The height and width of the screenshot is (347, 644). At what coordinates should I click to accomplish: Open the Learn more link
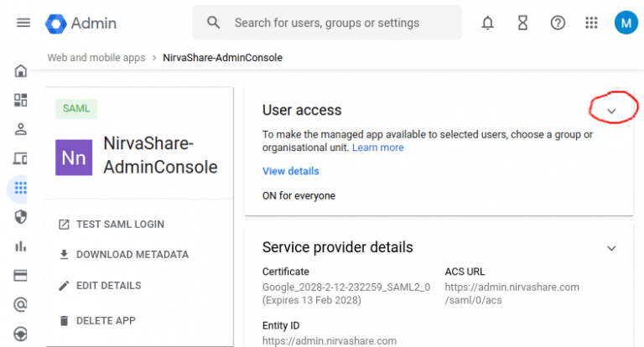click(378, 148)
